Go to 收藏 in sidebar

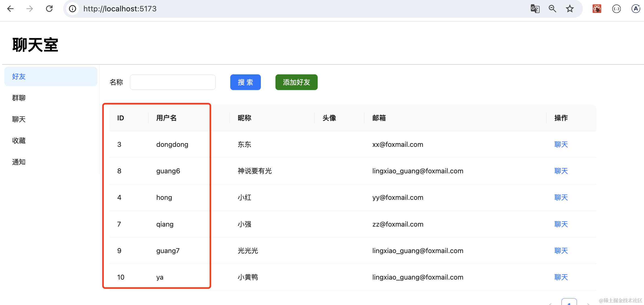tap(19, 141)
